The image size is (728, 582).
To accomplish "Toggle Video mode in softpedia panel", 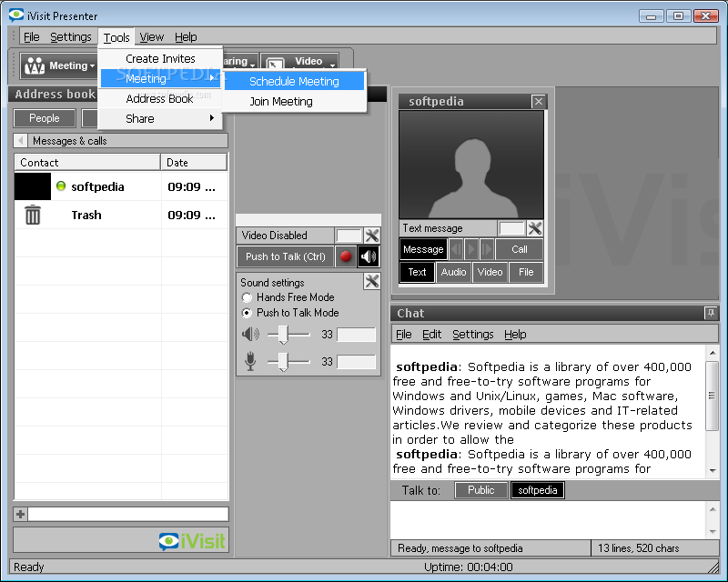I will click(x=490, y=272).
